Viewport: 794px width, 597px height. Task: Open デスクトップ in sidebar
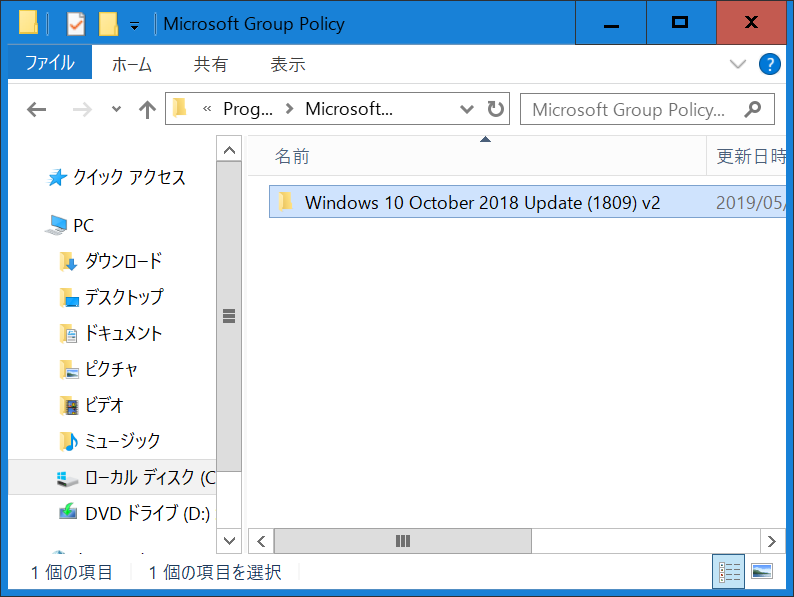(124, 297)
